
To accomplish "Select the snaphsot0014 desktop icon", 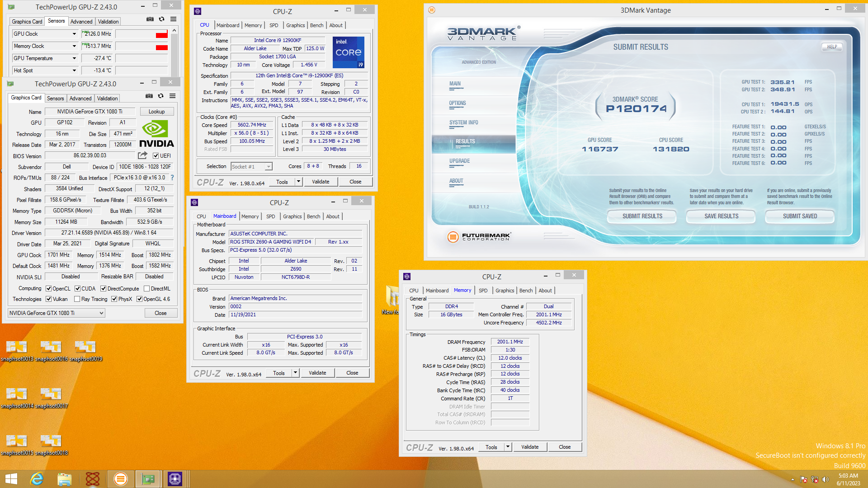I will point(17,398).
